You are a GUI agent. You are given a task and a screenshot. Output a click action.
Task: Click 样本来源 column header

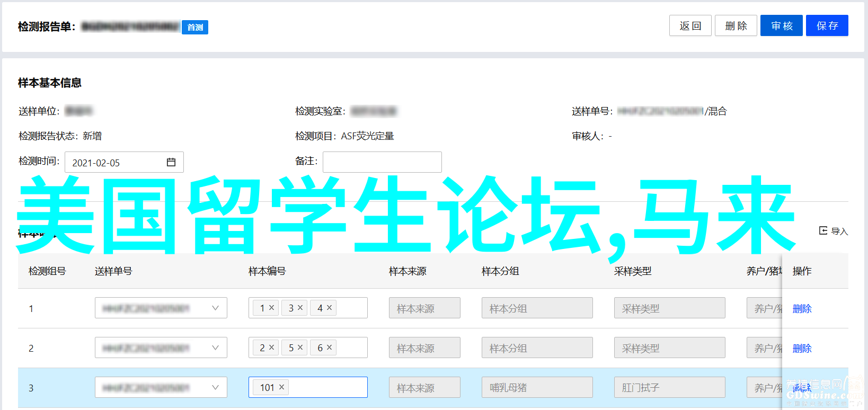tap(408, 271)
